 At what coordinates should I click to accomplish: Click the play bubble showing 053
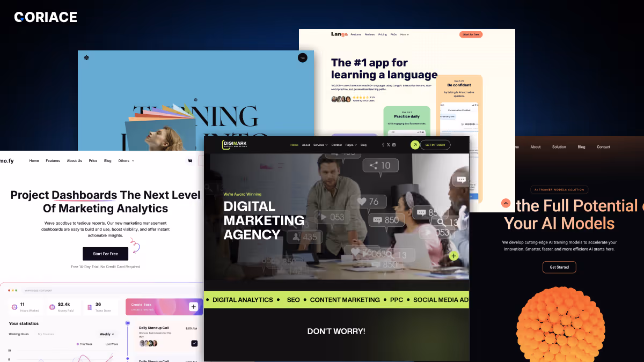point(332,217)
